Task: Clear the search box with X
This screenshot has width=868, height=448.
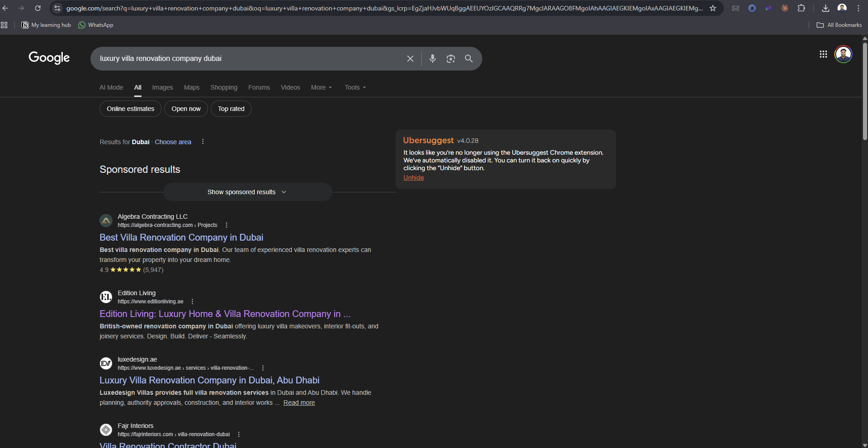Action: [410, 59]
